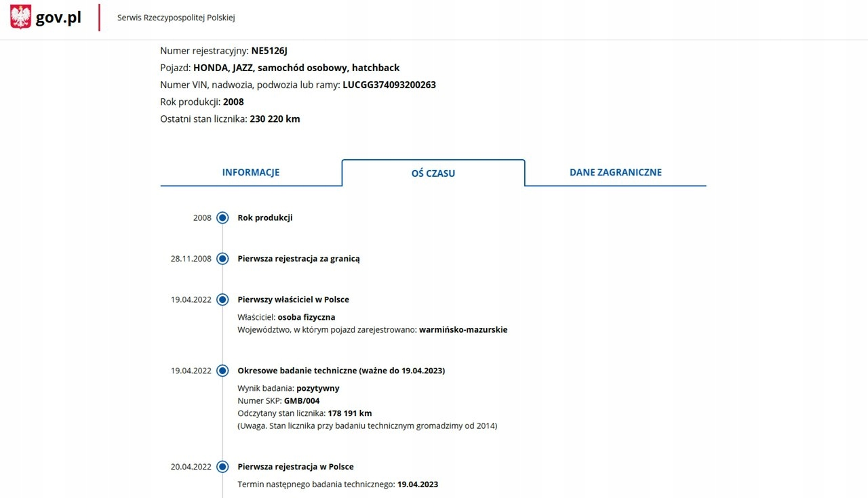Click owner type 'osoba fizyczna'
This screenshot has height=498, width=868.
(307, 317)
